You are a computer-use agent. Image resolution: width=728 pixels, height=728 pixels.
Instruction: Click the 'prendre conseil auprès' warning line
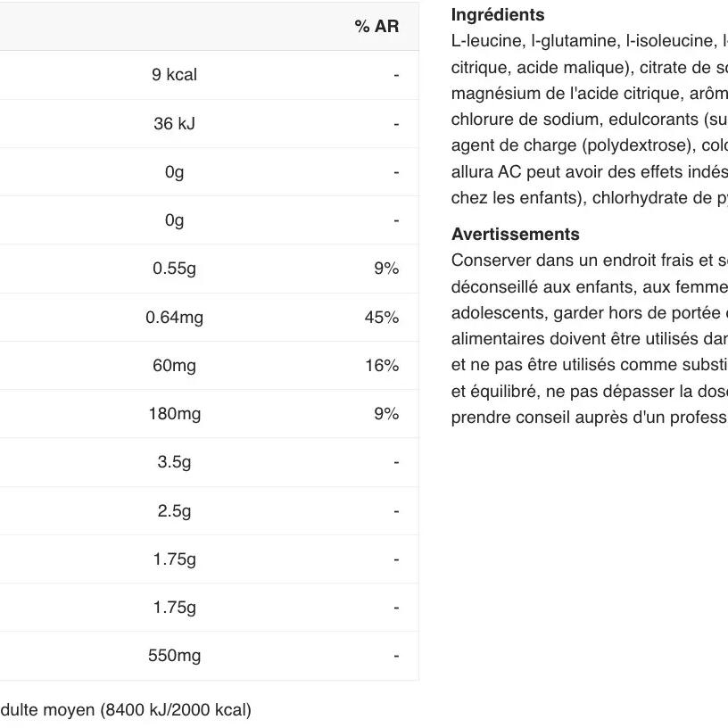point(589,417)
